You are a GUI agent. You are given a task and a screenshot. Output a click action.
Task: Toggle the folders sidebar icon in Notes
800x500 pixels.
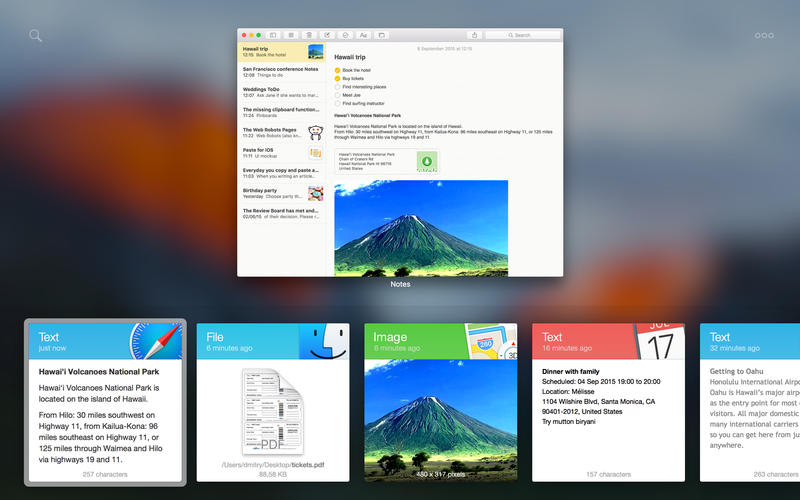tap(273, 35)
